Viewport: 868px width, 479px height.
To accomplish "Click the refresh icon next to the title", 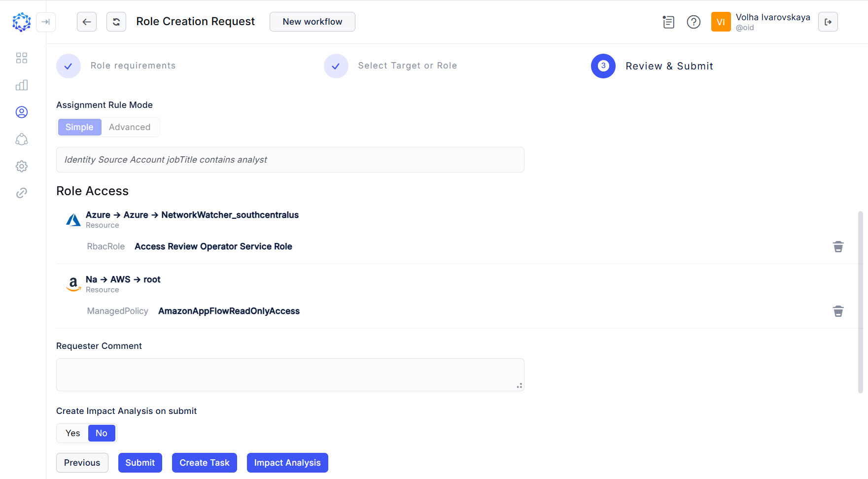I will pos(116,22).
